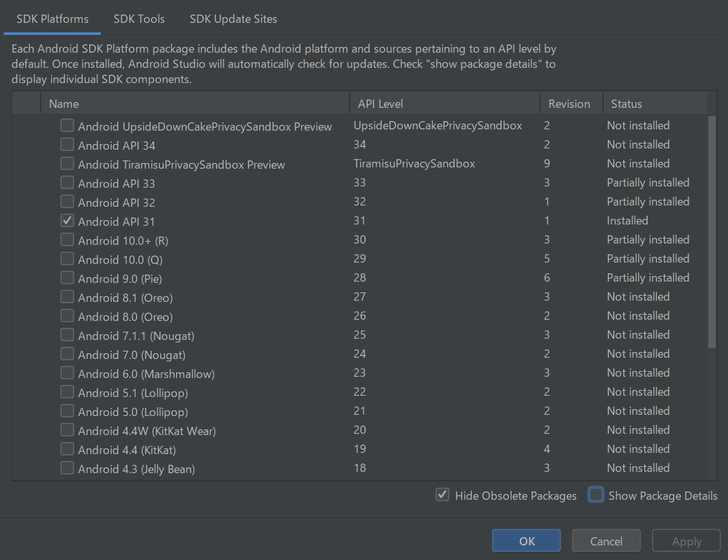Open the SDK Update Sites tab
Image resolution: width=728 pixels, height=560 pixels.
233,19
